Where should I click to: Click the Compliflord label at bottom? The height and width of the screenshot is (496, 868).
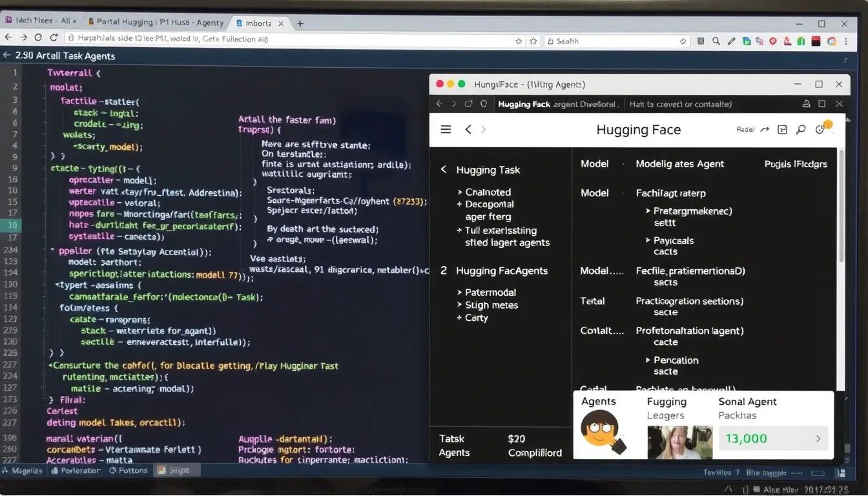click(535, 453)
